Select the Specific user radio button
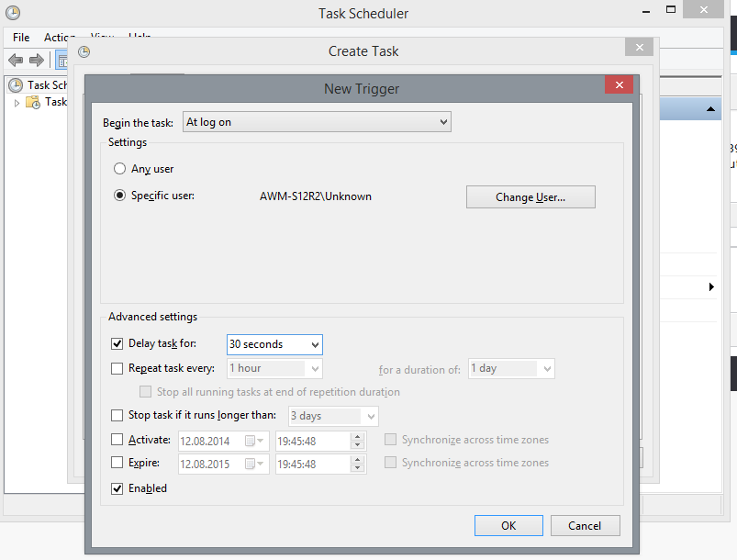 click(x=119, y=196)
